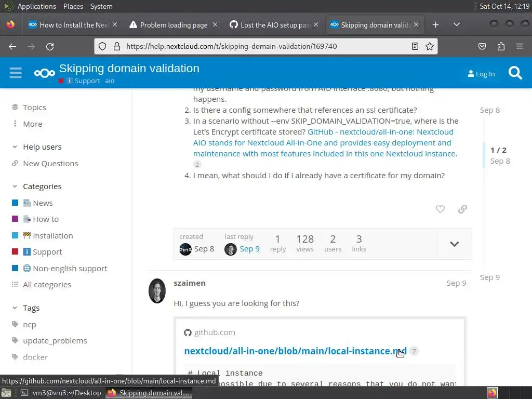Screen dimensions: 532x399
Task: Click the Skipping domain validation topic title
Action: pyautogui.click(x=129, y=68)
